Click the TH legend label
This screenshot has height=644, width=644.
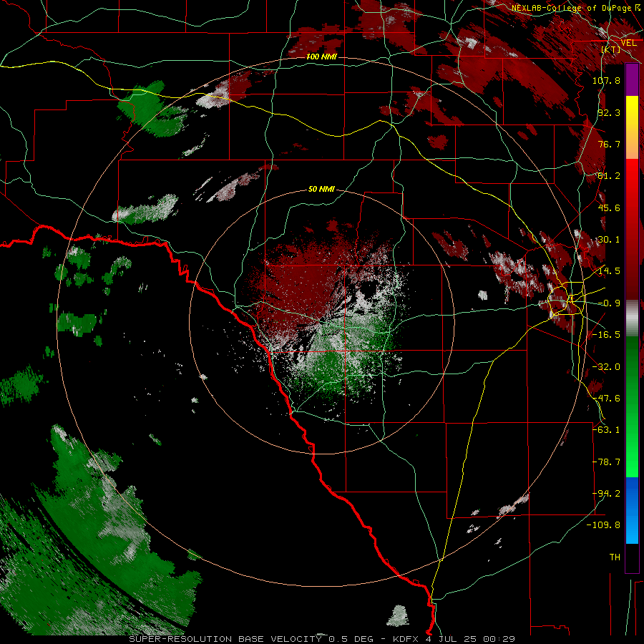[615, 557]
